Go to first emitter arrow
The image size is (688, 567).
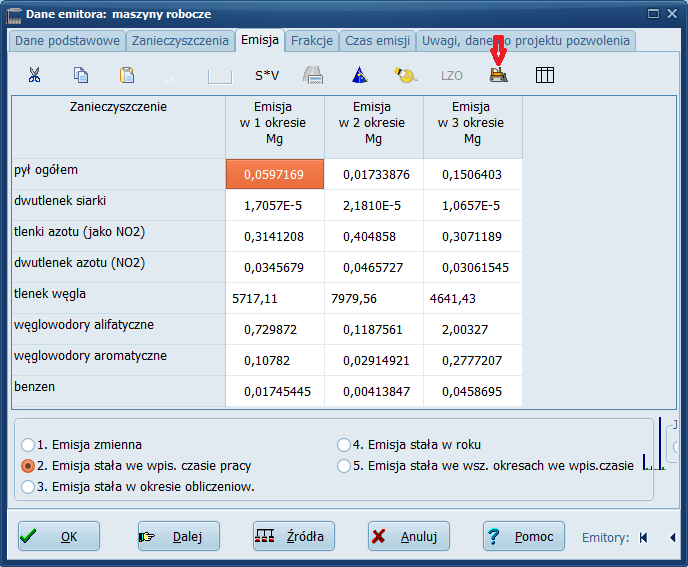pyautogui.click(x=644, y=538)
